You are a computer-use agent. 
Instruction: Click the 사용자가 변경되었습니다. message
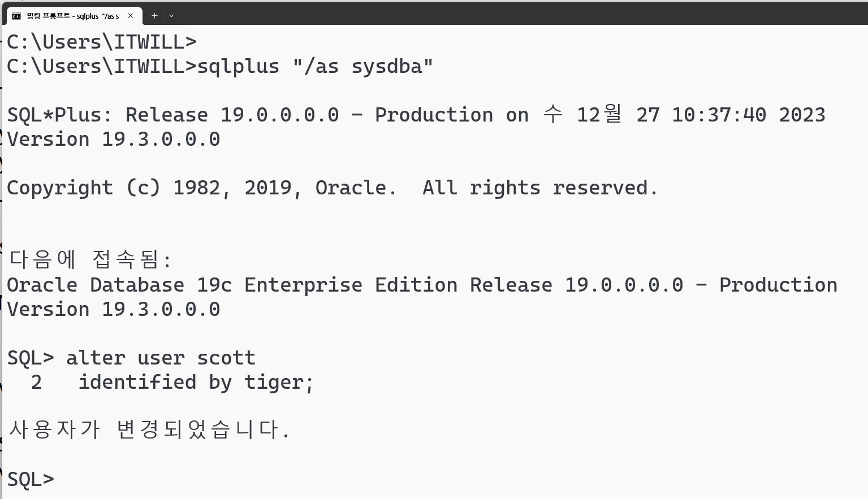[x=149, y=429]
